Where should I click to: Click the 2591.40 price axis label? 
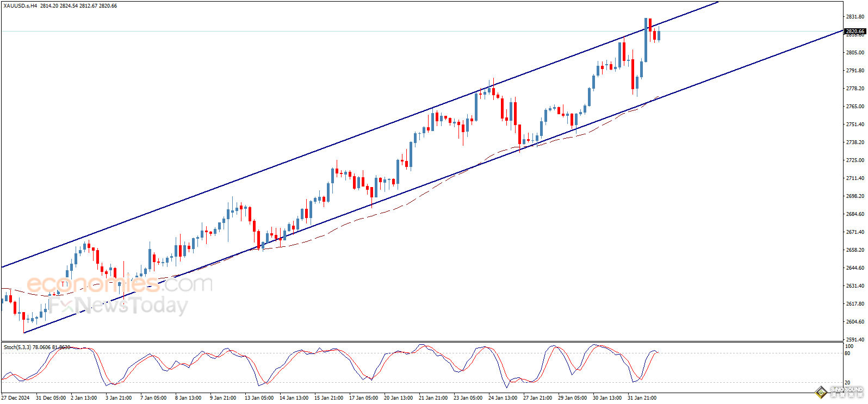(855, 340)
